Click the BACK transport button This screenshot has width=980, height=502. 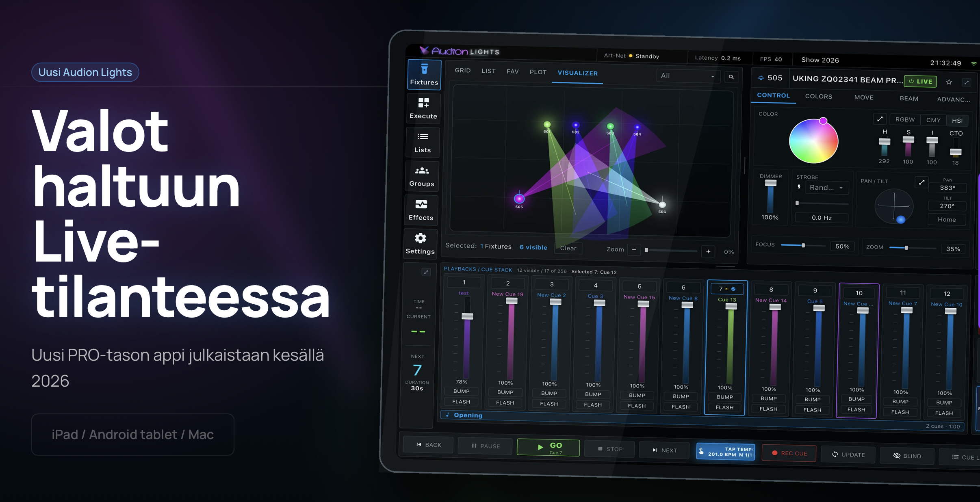pos(429,445)
